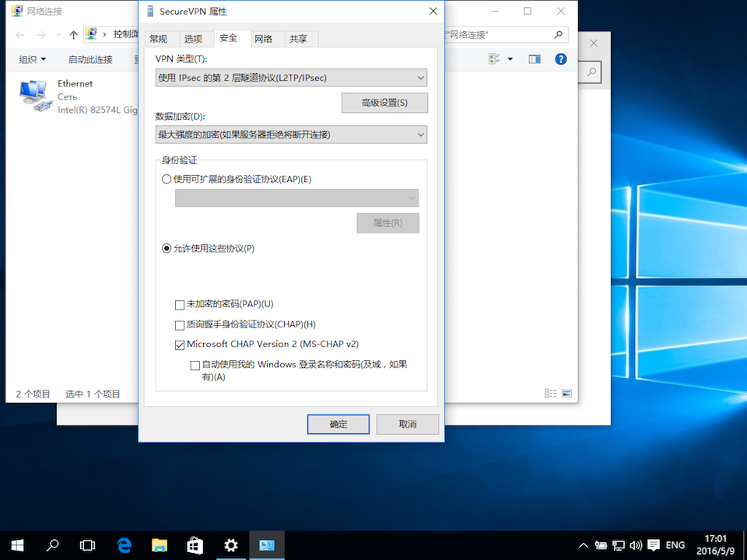
Task: Enable the CHAP handshake checkbox
Action: tap(180, 325)
